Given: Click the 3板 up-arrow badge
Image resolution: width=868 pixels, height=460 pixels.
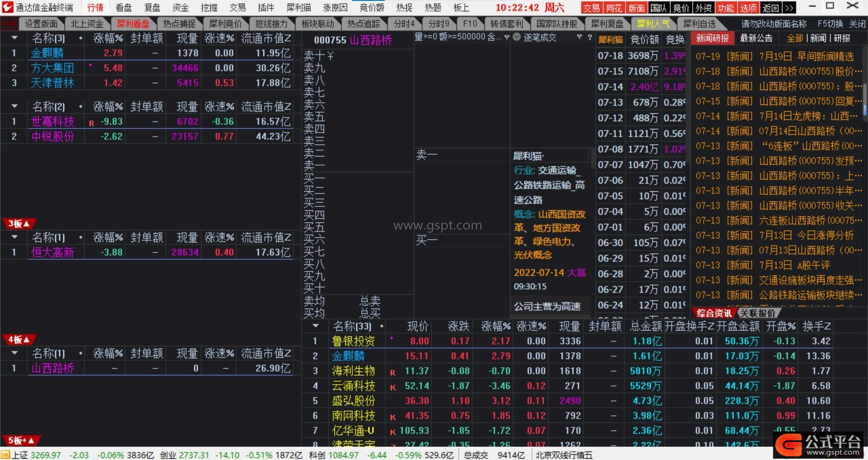Looking at the screenshot, I should [19, 224].
